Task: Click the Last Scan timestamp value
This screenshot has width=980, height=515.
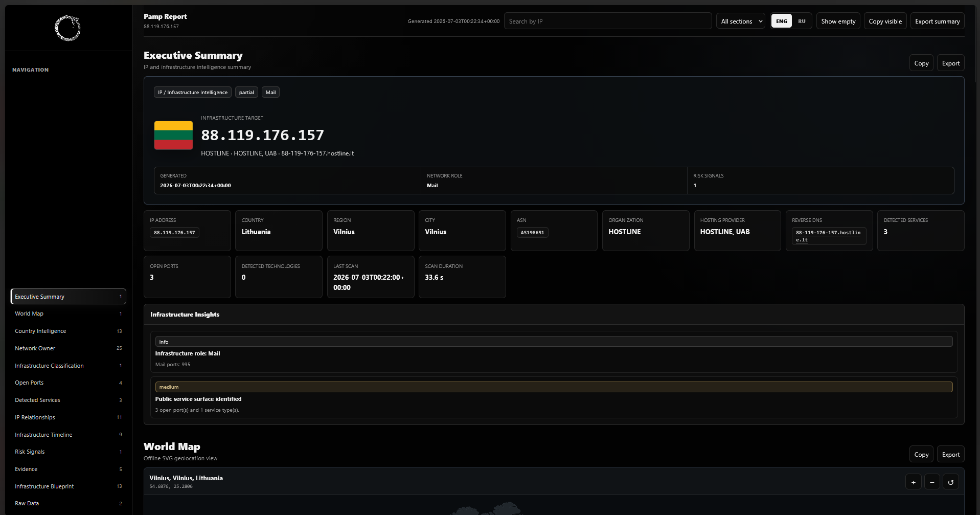Action: point(369,282)
